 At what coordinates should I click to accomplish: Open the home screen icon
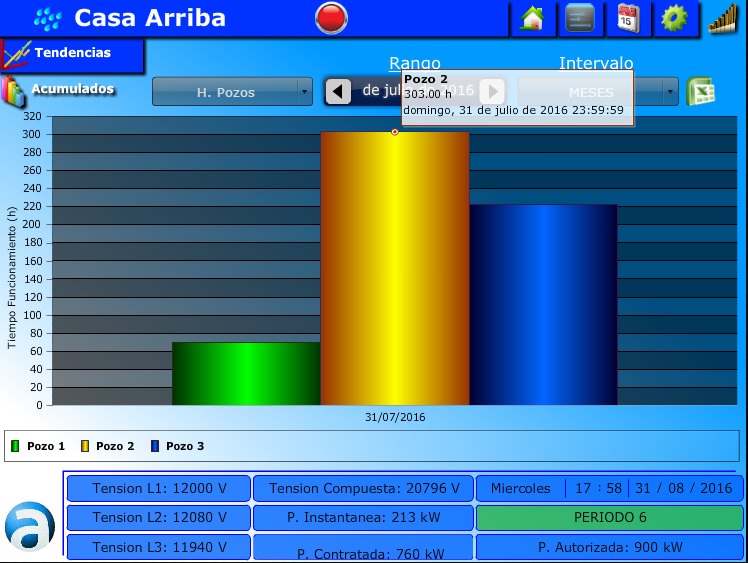532,19
